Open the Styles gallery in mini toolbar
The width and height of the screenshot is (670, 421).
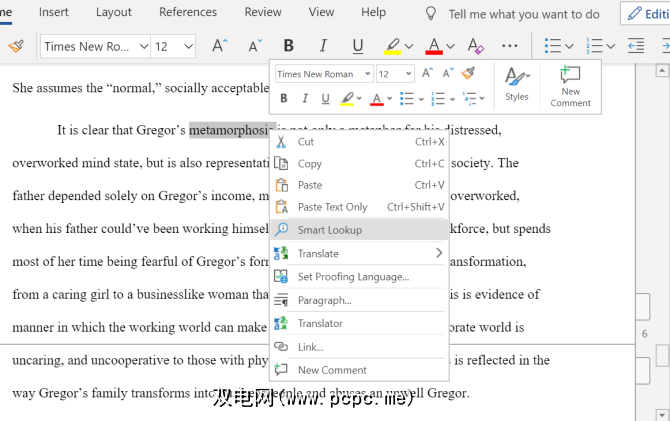point(516,85)
